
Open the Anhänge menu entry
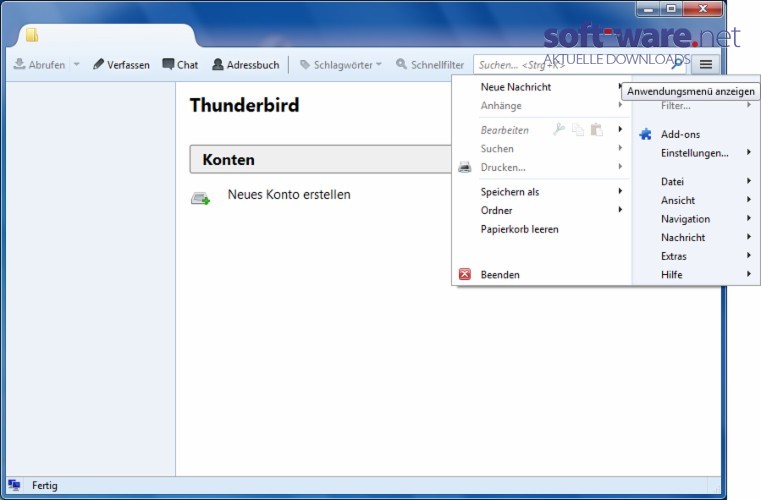pos(542,106)
